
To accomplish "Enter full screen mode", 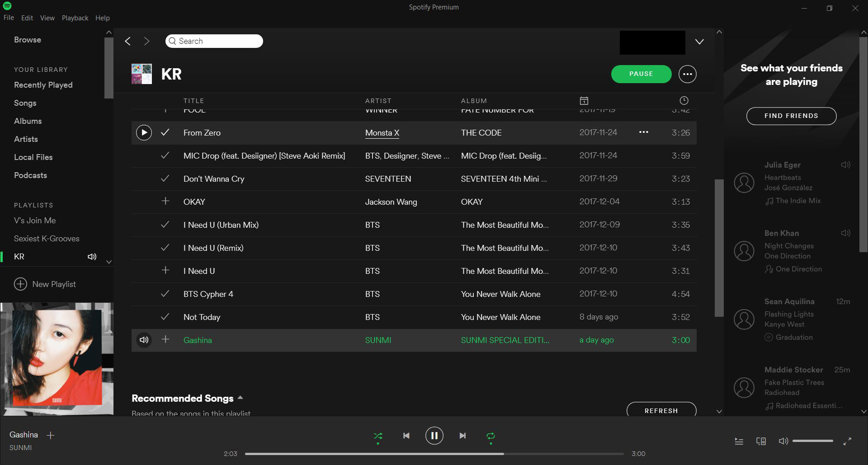I will (847, 441).
